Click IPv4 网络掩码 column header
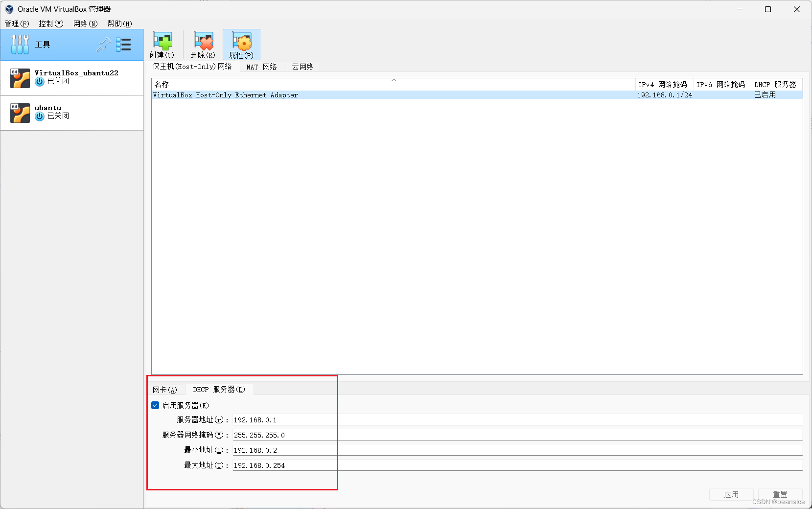Viewport: 812px width, 509px height. pos(664,85)
